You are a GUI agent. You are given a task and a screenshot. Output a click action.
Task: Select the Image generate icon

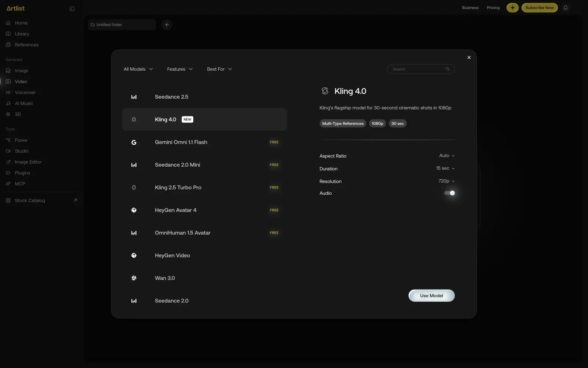(8, 71)
